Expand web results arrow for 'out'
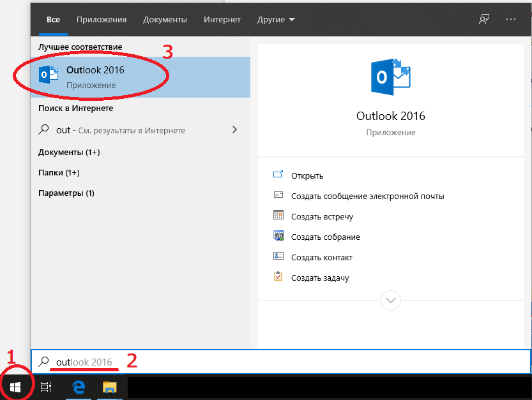Screen dimensions: 532x400 click(x=234, y=130)
